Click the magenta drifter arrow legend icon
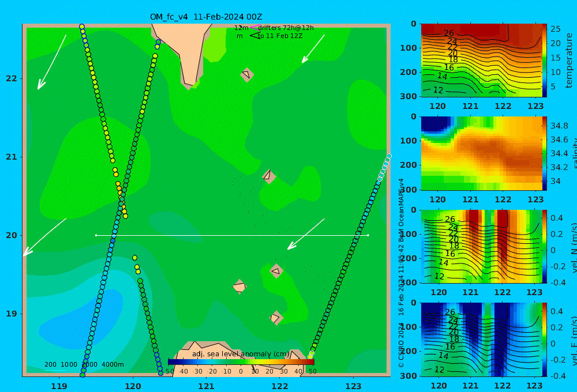 pyautogui.click(x=254, y=27)
